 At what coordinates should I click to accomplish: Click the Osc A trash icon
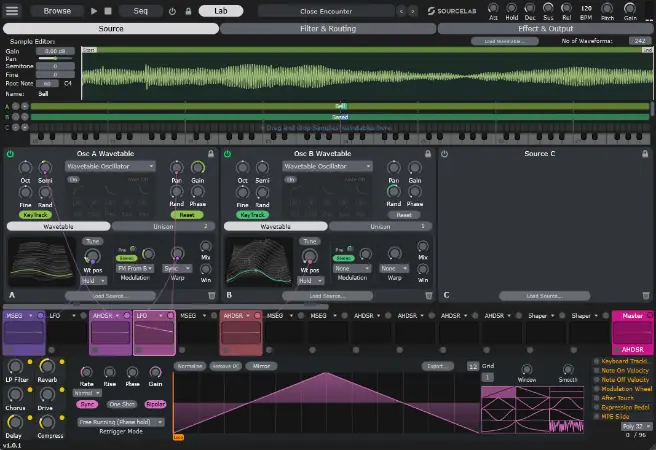coord(211,296)
